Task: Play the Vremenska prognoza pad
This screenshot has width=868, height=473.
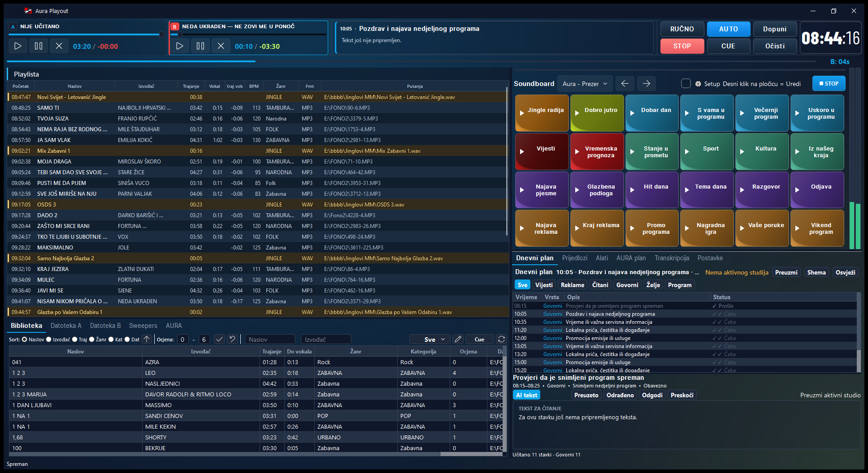Action: point(597,151)
